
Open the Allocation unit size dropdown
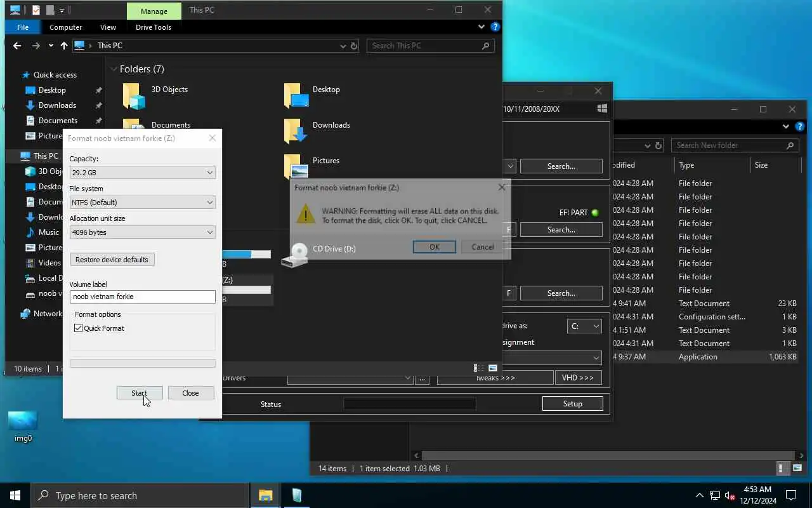pyautogui.click(x=143, y=232)
